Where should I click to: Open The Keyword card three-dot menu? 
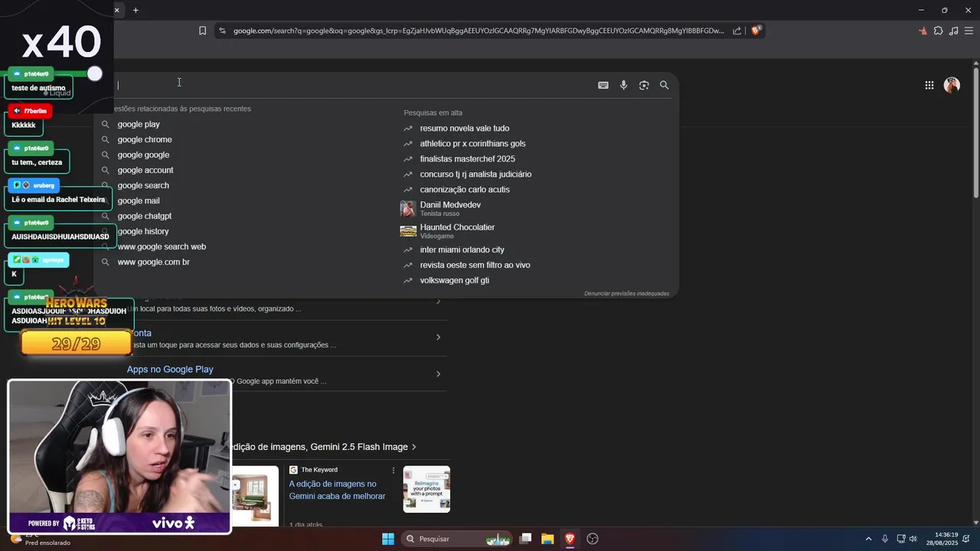394,470
